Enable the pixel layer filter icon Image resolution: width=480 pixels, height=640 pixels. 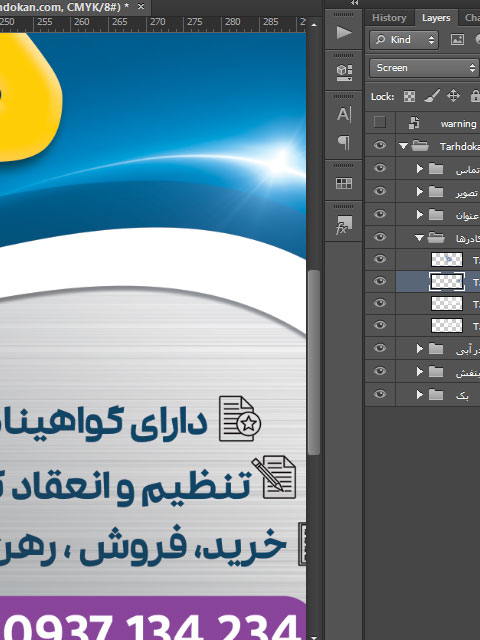pos(457,39)
